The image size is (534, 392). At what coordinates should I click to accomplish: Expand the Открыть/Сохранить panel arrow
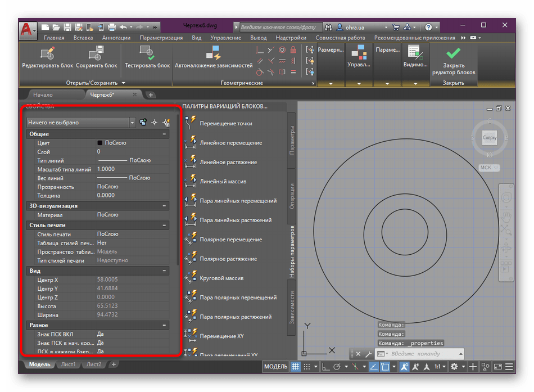click(123, 83)
